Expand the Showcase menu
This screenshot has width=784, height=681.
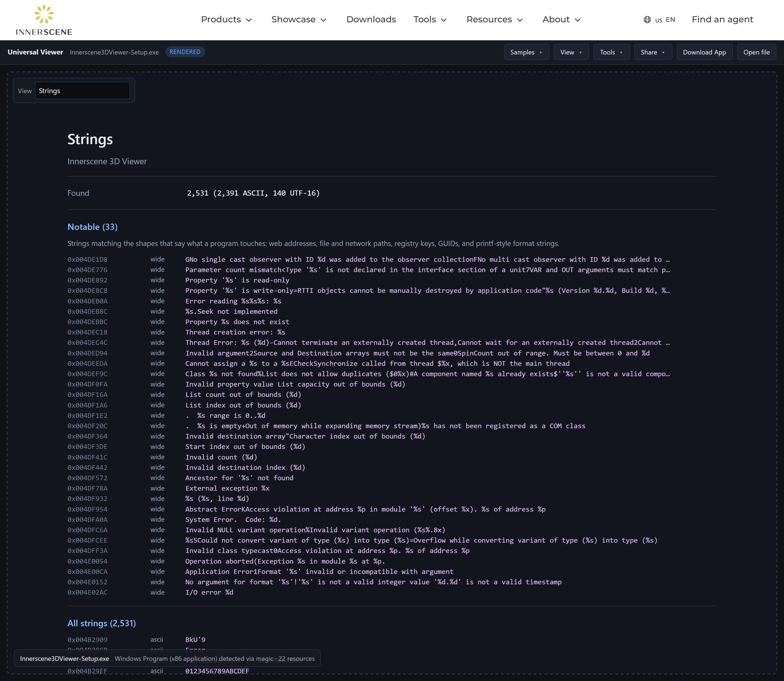pos(299,19)
